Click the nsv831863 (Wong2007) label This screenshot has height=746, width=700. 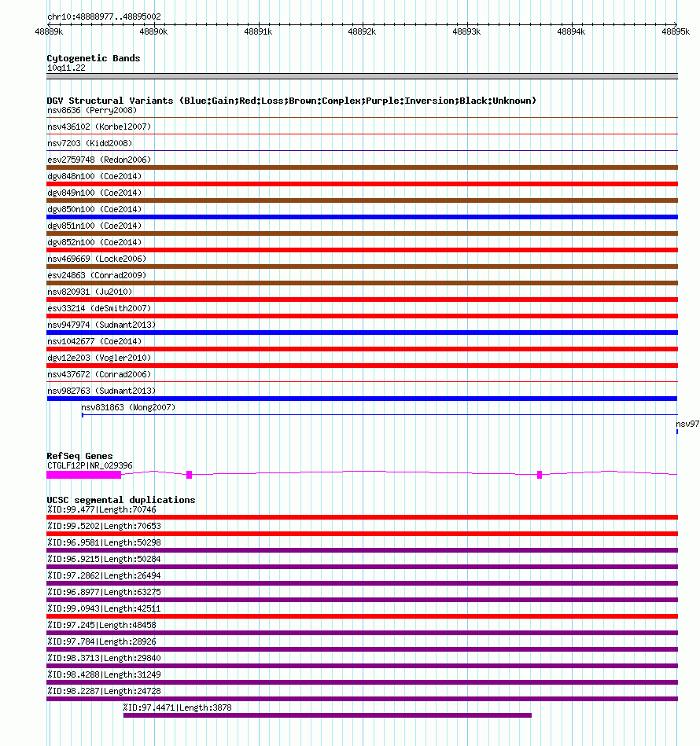(128, 407)
